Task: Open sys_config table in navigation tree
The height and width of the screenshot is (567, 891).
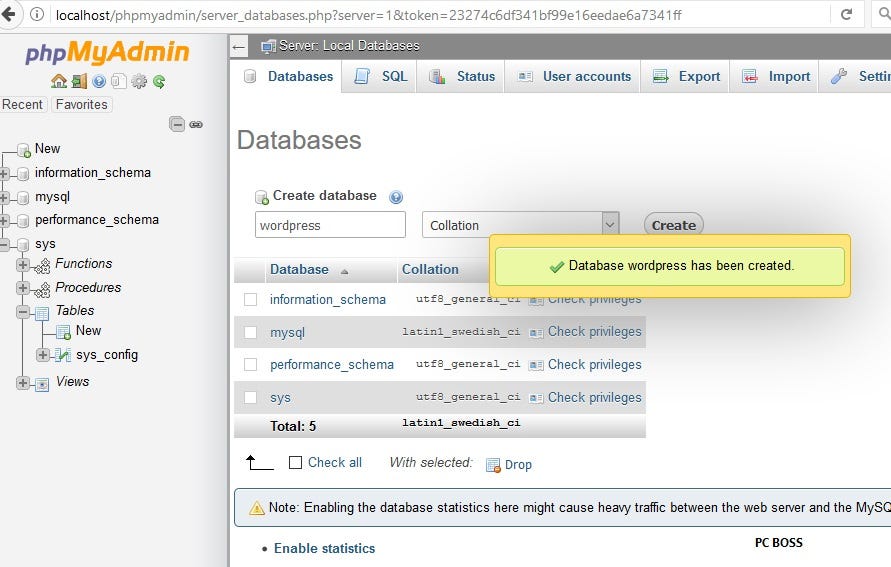Action: (107, 355)
